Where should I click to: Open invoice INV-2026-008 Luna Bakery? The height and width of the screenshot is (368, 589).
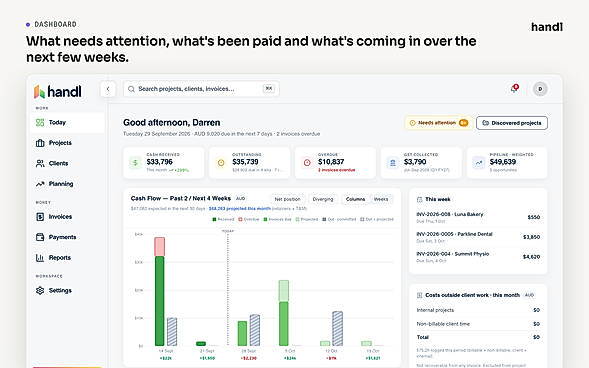pos(478,217)
